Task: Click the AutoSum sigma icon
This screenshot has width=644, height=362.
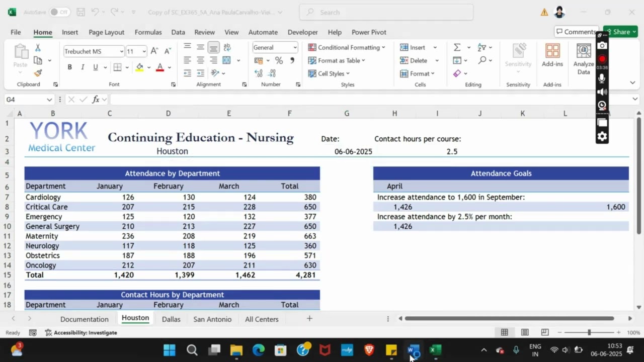Action: 457,47
